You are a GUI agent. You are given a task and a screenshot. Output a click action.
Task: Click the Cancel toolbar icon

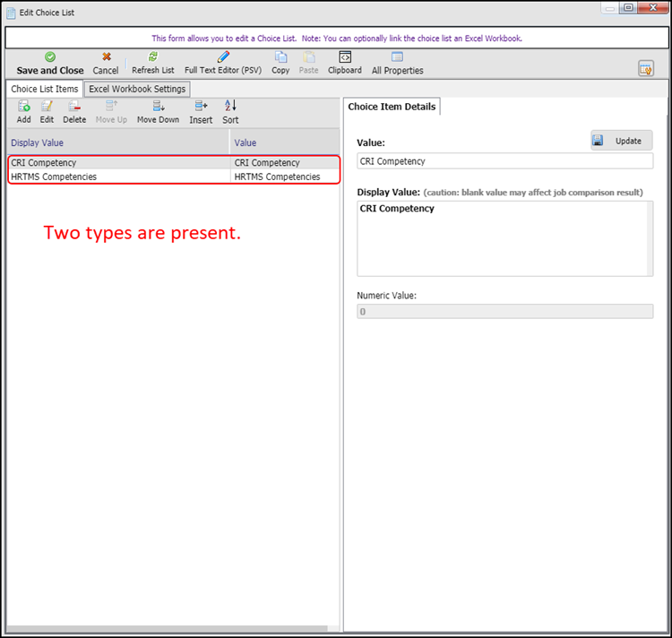pyautogui.click(x=106, y=64)
